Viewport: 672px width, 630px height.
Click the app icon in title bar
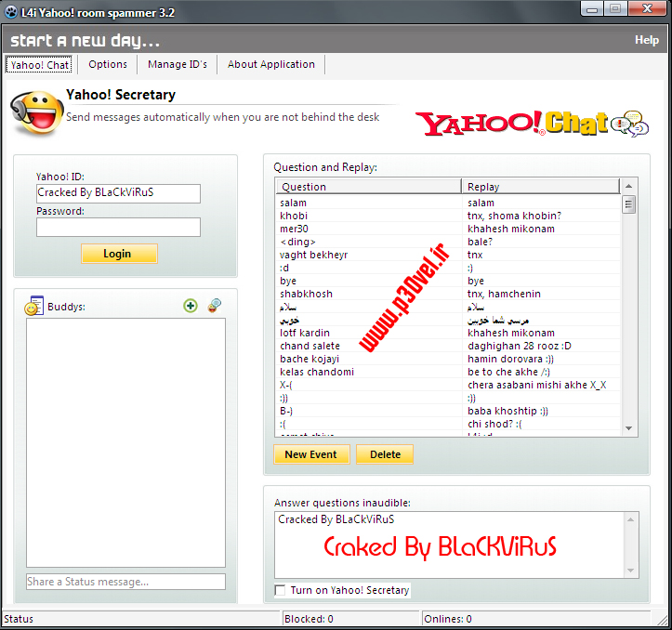(11, 12)
